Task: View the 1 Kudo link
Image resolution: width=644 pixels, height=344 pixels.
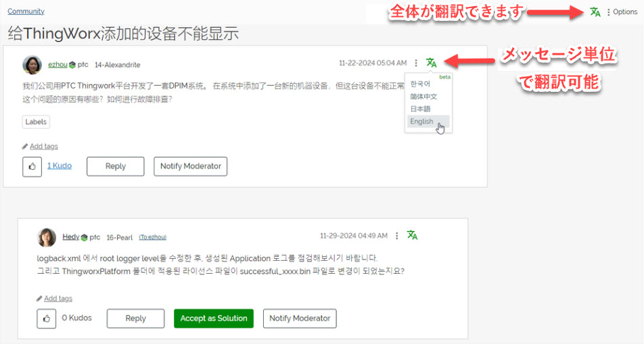Action: tap(59, 166)
